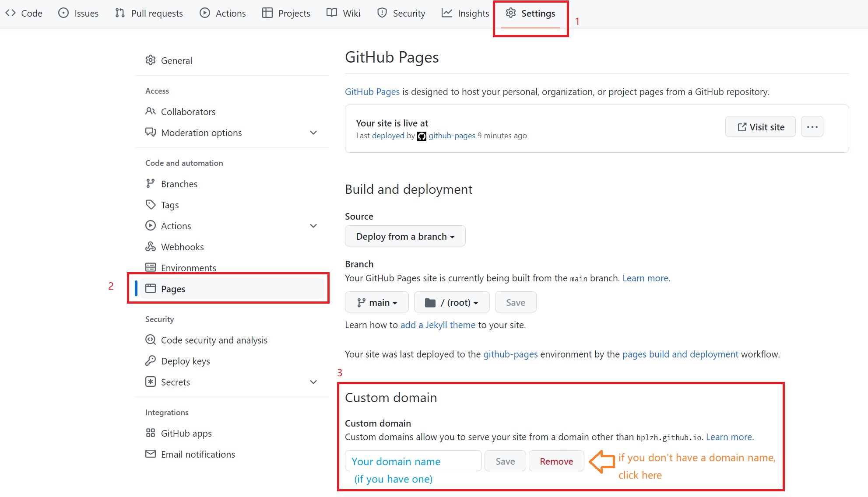Open the main branch dropdown
This screenshot has height=497, width=868.
376,302
